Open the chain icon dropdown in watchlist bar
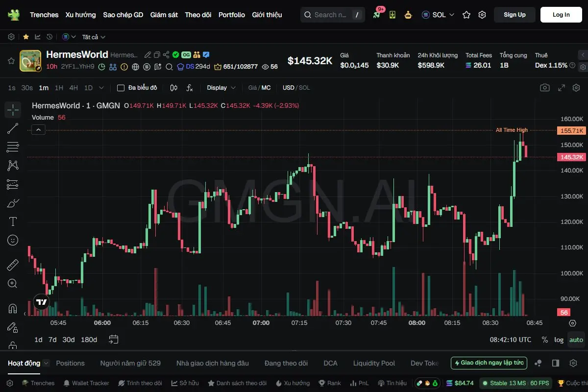Screen dimensions: 588x392 point(69,37)
